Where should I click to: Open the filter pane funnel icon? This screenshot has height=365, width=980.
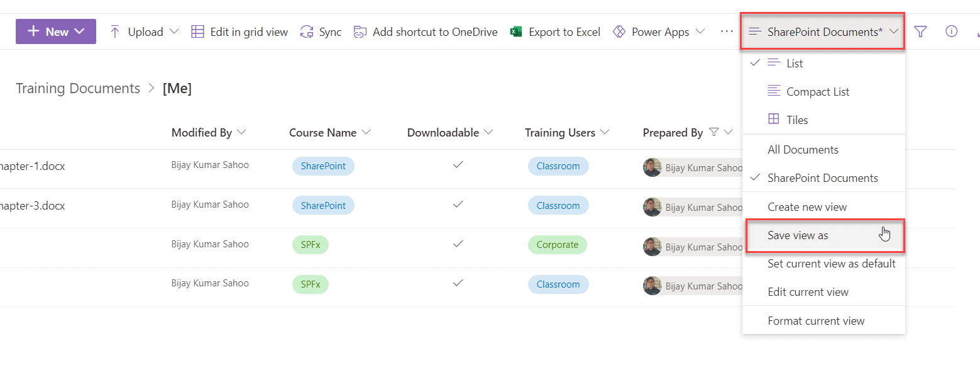click(920, 31)
